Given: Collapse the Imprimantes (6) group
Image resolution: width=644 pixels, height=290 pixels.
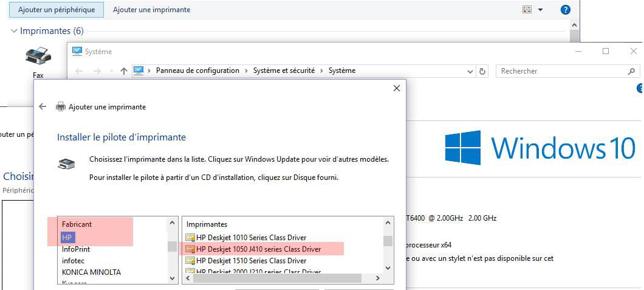Looking at the screenshot, I should pos(15,31).
